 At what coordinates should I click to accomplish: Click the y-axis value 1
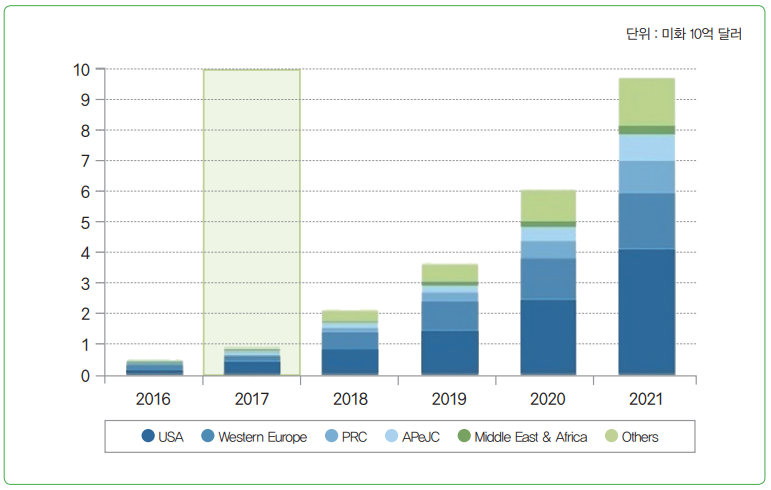click(86, 345)
